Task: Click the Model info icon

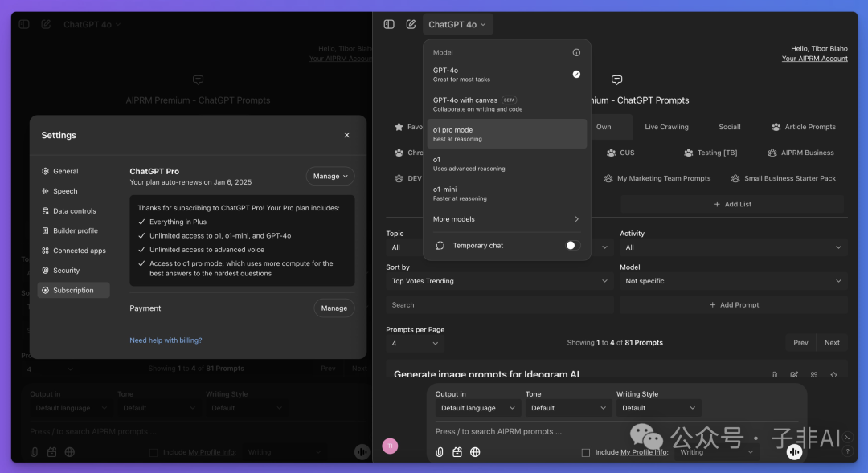Action: [x=576, y=53]
